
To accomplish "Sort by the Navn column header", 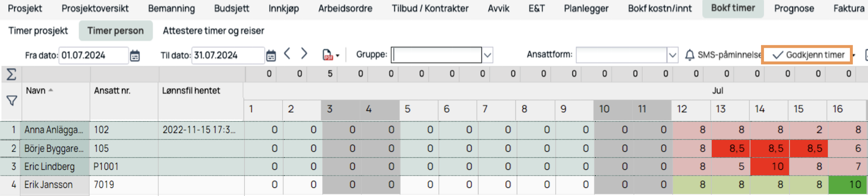I will pyautogui.click(x=36, y=90).
